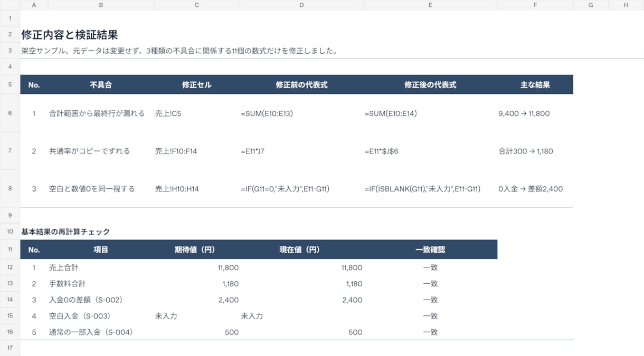Select column G header
This screenshot has width=644, height=356.
point(591,5)
